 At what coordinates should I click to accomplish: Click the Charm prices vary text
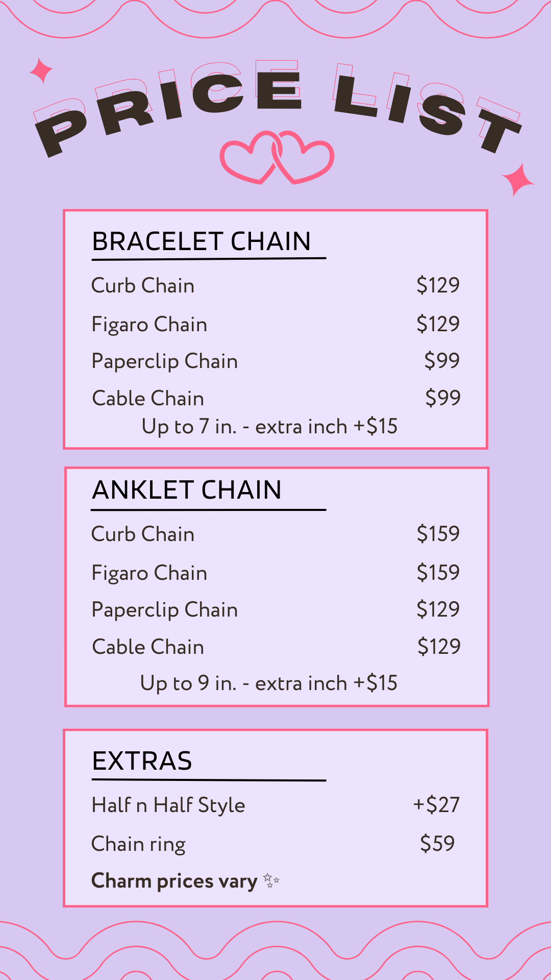tap(174, 881)
